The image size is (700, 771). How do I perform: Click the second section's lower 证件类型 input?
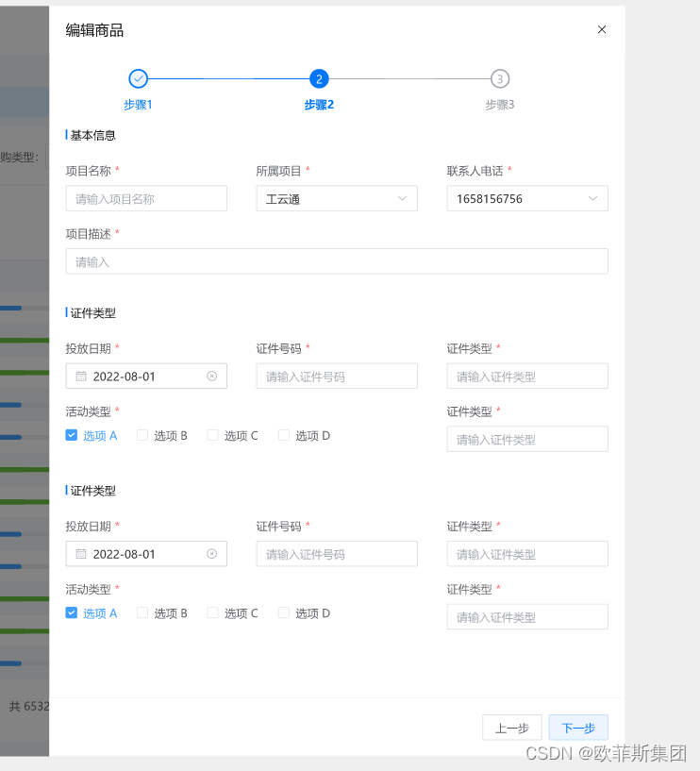pyautogui.click(x=527, y=617)
